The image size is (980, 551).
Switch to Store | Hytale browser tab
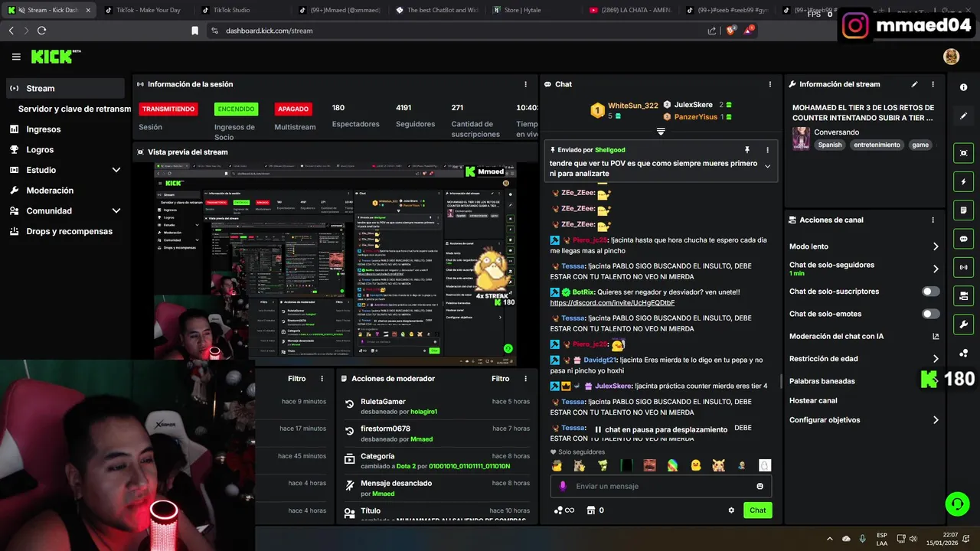pos(527,11)
